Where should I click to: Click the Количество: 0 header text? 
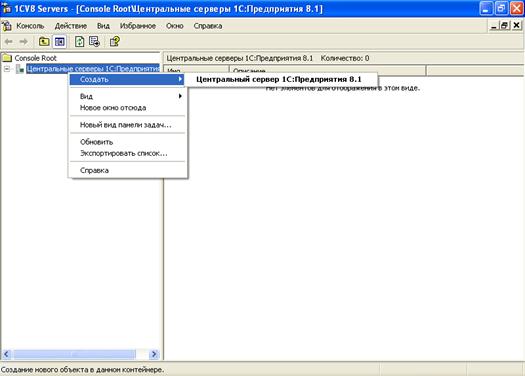[345, 58]
